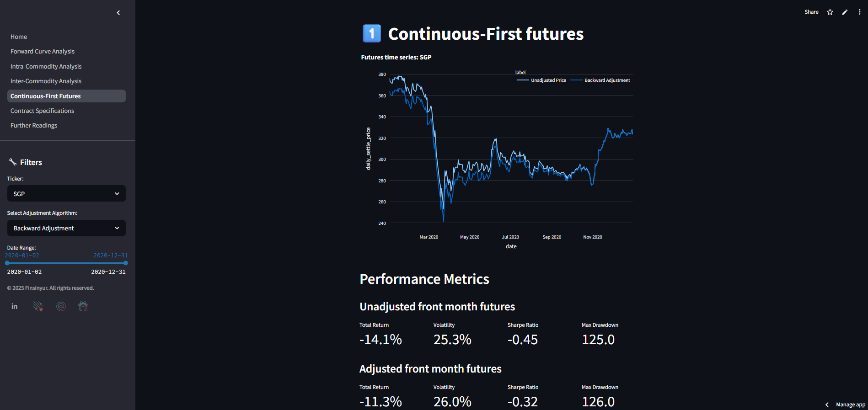Open the Select Adjustment Algorithm dropdown
Image resolution: width=868 pixels, height=410 pixels.
coord(66,228)
